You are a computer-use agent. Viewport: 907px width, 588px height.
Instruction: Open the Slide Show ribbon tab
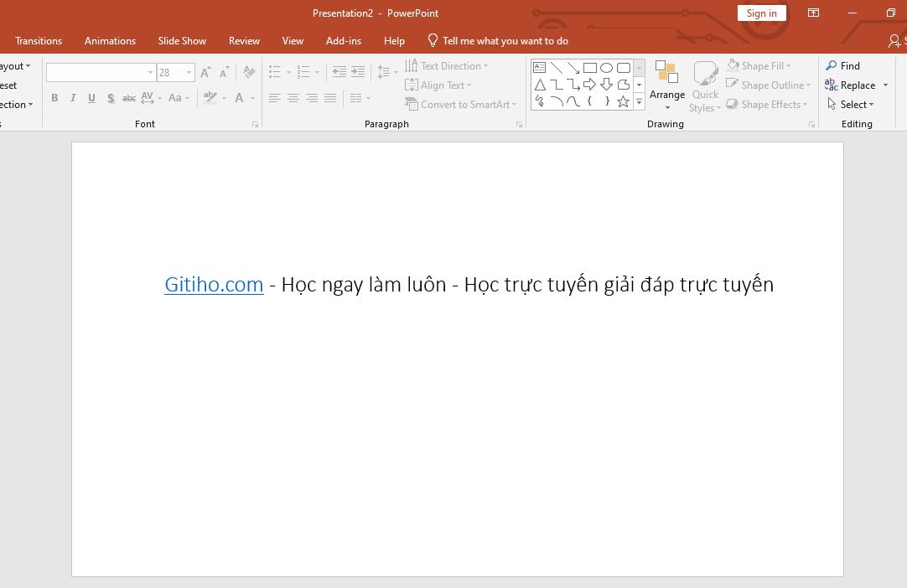[x=182, y=40]
